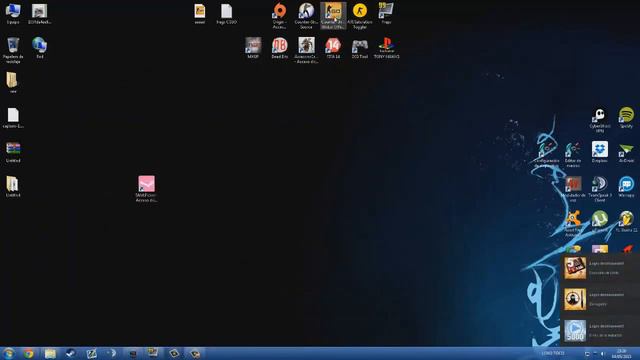Click the Steam achievement notification with 5000 icon
Image resolution: width=640 pixels, height=360 pixels.
[600, 331]
